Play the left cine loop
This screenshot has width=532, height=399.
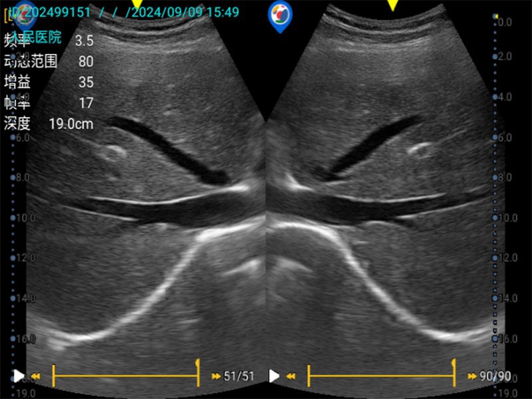tap(19, 376)
